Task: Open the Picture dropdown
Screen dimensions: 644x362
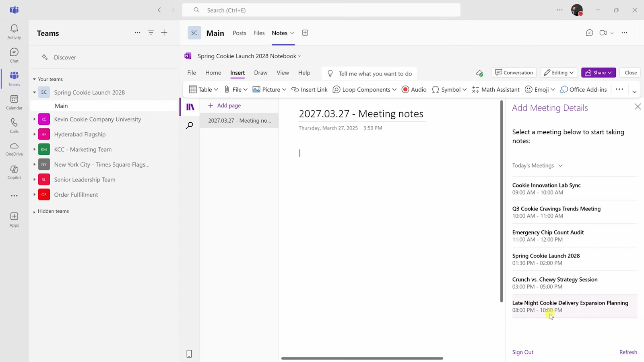Action: (269, 90)
